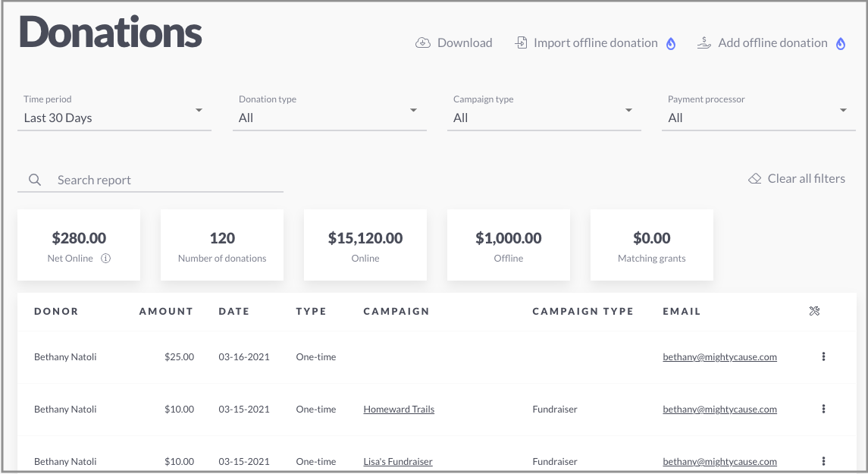The image size is (868, 474).
Task: Click the Import offline donation file icon
Action: click(x=521, y=42)
